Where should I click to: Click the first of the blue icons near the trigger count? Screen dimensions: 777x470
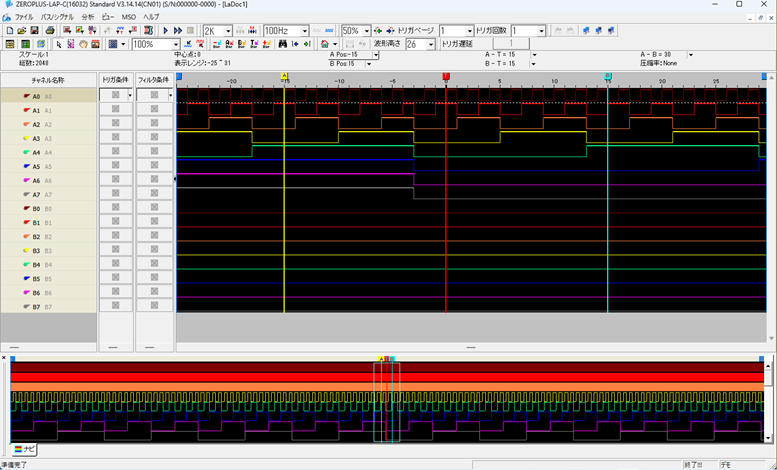point(587,31)
